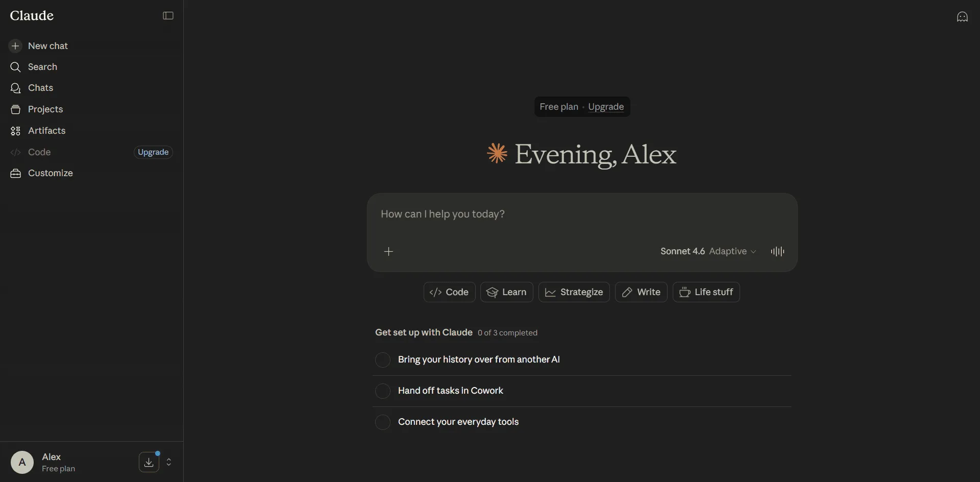The width and height of the screenshot is (980, 482).
Task: Open the Sonnet 4.6 Adaptive model dropdown
Action: click(708, 251)
